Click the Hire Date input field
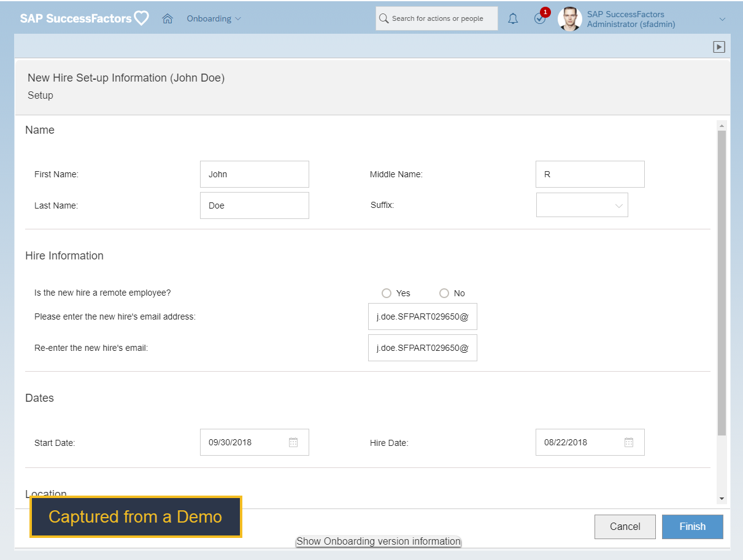 pos(590,442)
